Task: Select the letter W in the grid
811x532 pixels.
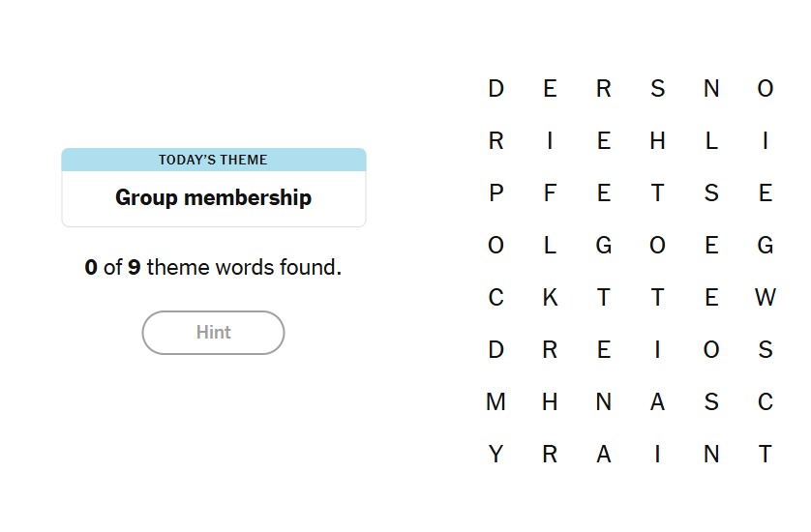Action: (x=766, y=298)
